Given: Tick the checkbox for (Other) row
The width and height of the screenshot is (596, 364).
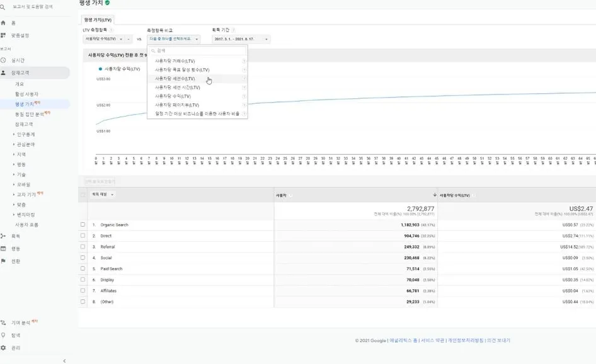Looking at the screenshot, I should 83,301.
